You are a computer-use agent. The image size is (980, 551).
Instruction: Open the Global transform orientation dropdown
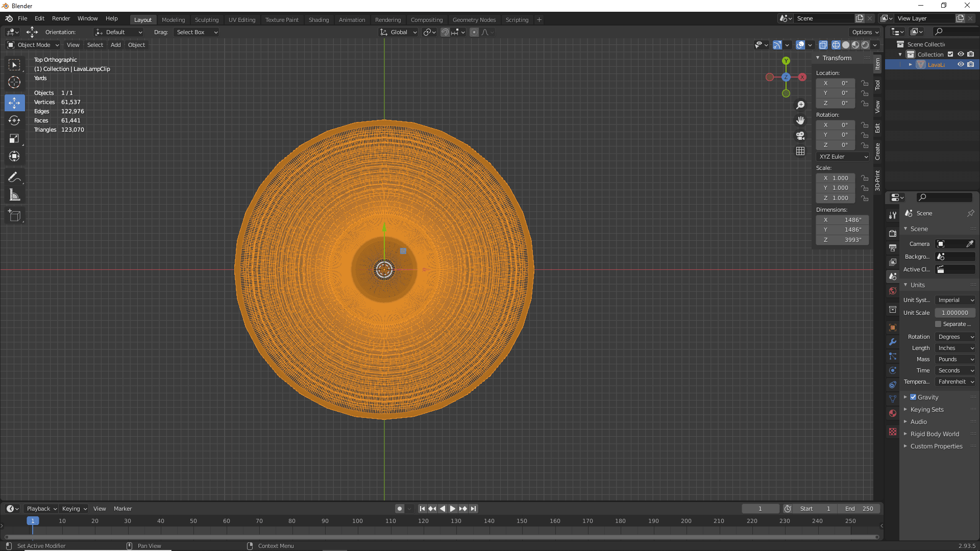click(399, 32)
